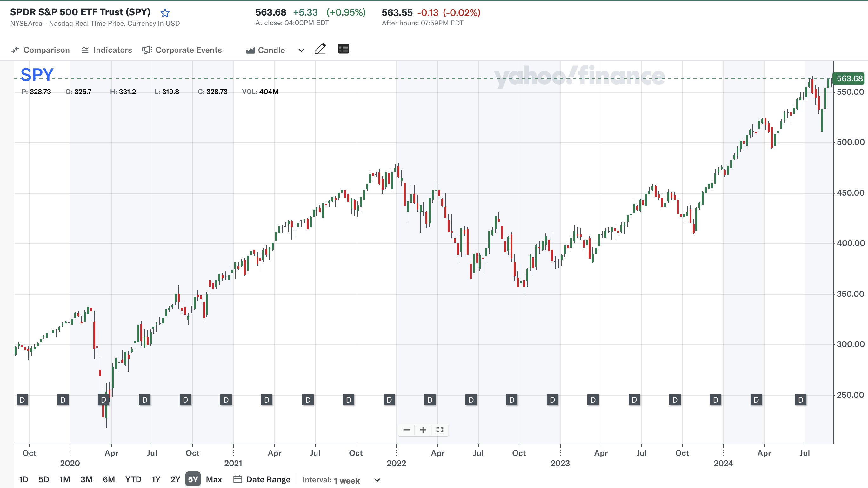Open the Indicators panel
Viewport: 868px width, 488px height.
[x=106, y=50]
